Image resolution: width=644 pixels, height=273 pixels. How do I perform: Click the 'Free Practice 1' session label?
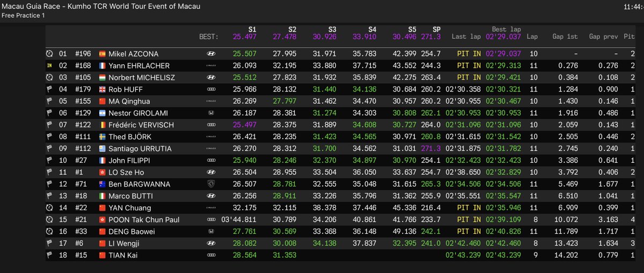[24, 15]
